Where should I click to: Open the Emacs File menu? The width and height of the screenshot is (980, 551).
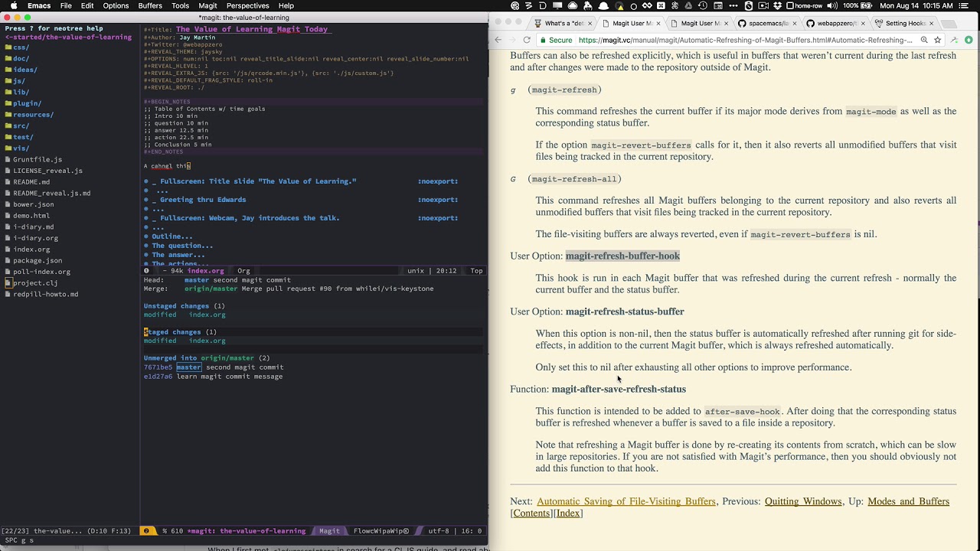pyautogui.click(x=66, y=5)
